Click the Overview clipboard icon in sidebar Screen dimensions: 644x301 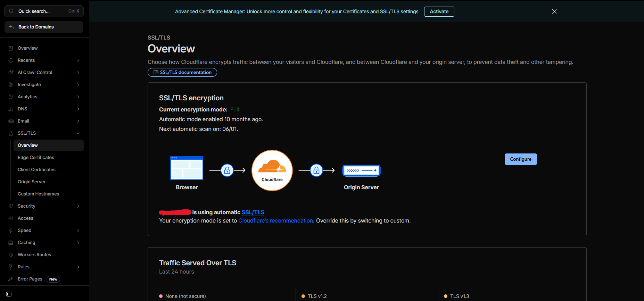pos(11,48)
